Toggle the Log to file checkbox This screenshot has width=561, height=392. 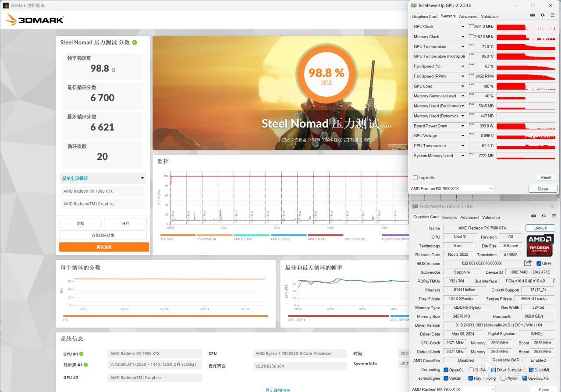tap(415, 178)
